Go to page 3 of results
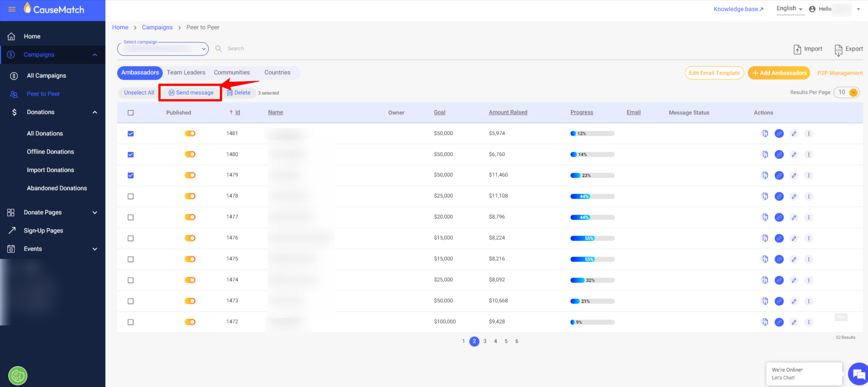Image resolution: width=868 pixels, height=387 pixels. pos(485,341)
